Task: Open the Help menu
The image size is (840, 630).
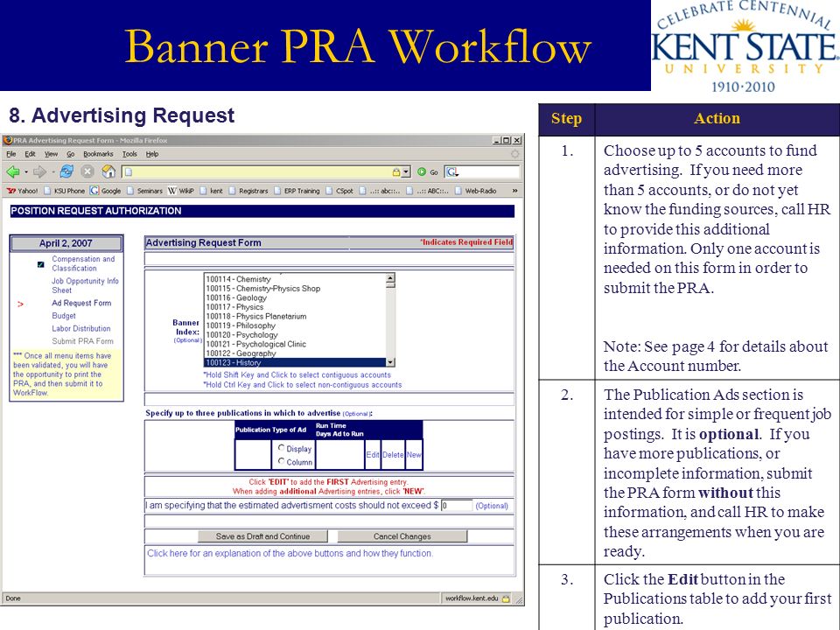Action: pyautogui.click(x=152, y=154)
